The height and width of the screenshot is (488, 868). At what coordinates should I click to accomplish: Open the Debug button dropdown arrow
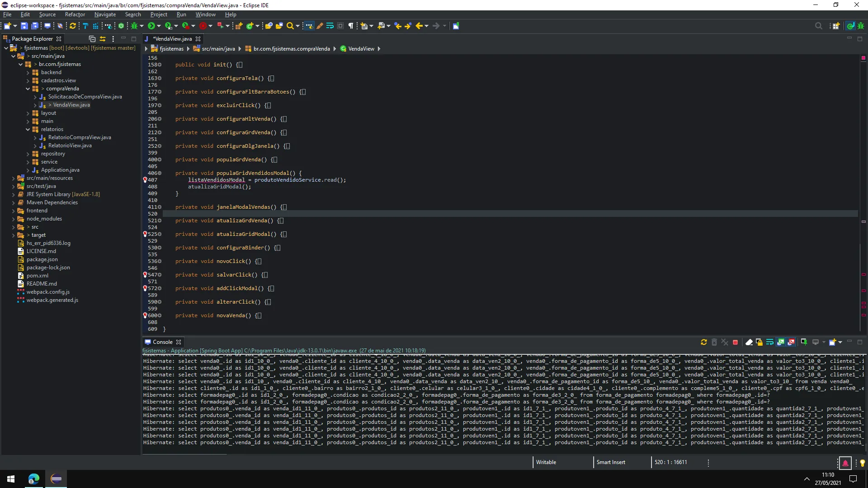pyautogui.click(x=142, y=26)
